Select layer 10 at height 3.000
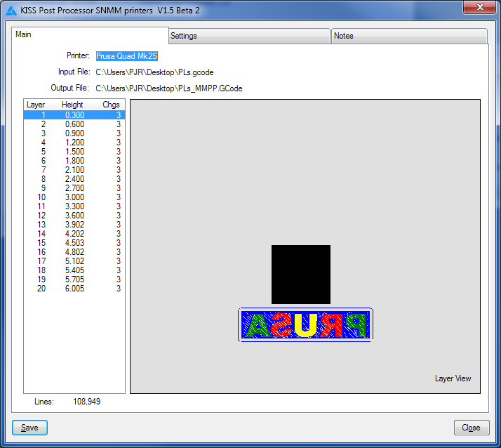Screen dimensions: 501x448 (74, 197)
